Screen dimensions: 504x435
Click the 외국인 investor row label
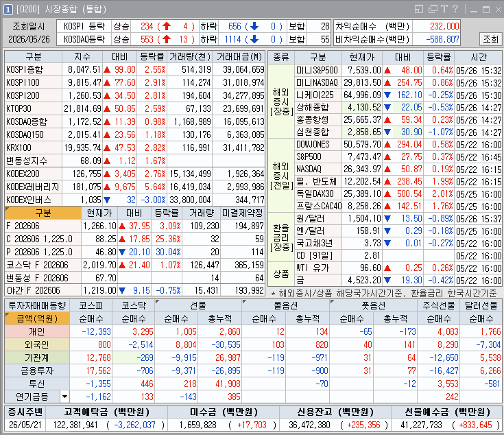37,344
